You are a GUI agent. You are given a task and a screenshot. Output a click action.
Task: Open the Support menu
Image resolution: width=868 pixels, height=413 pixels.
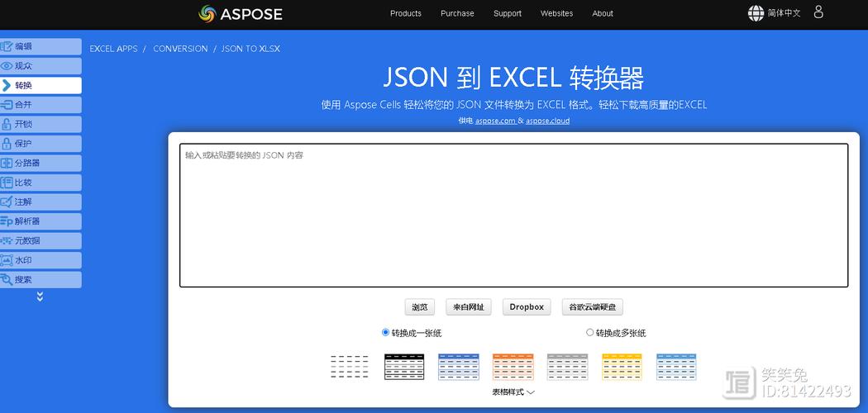508,13
